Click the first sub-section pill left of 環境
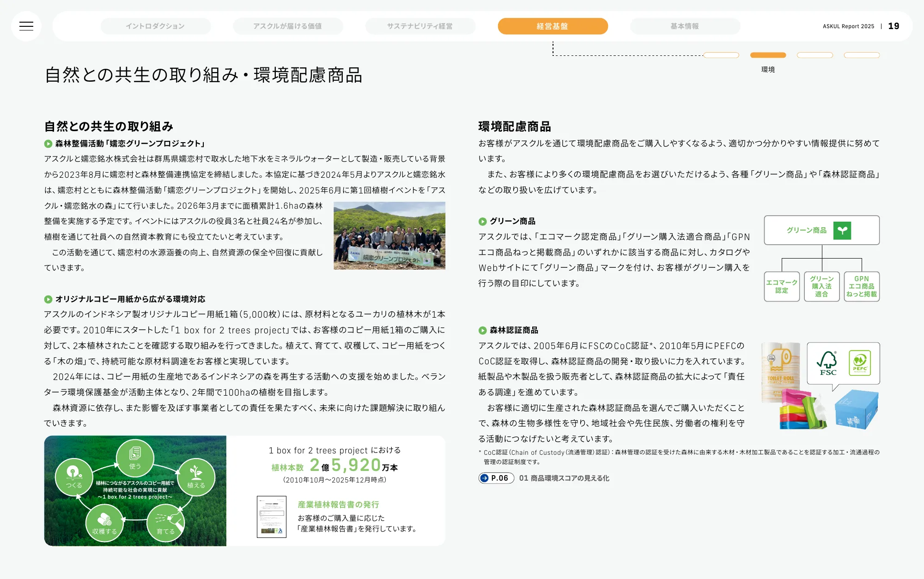The height and width of the screenshot is (579, 924). (x=721, y=55)
